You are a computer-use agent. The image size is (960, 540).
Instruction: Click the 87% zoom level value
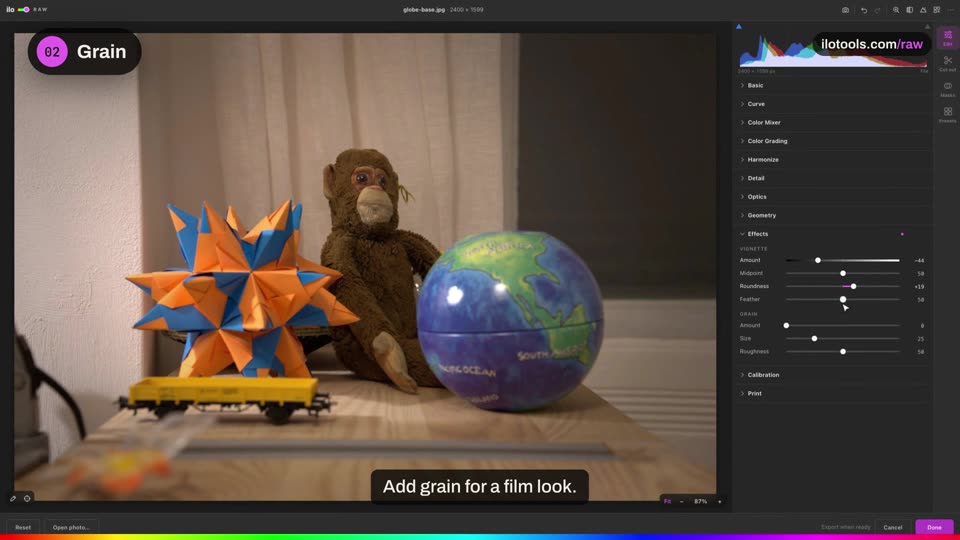pos(700,501)
